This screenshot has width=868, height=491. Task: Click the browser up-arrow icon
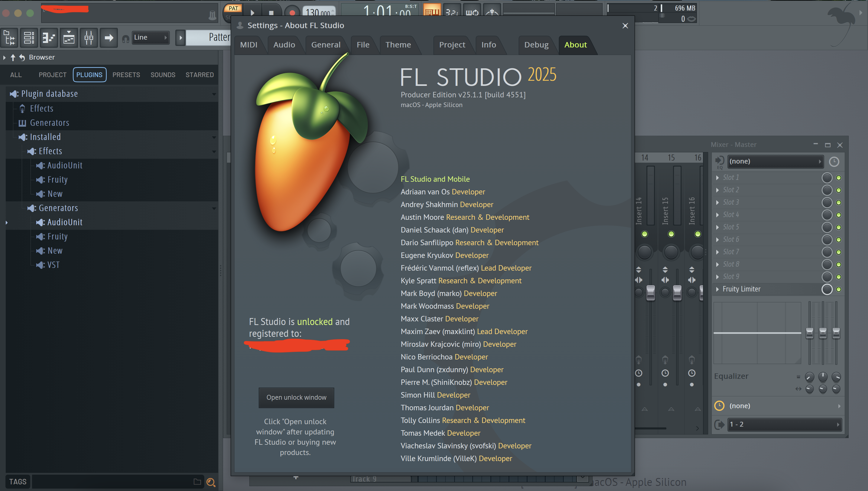point(13,57)
